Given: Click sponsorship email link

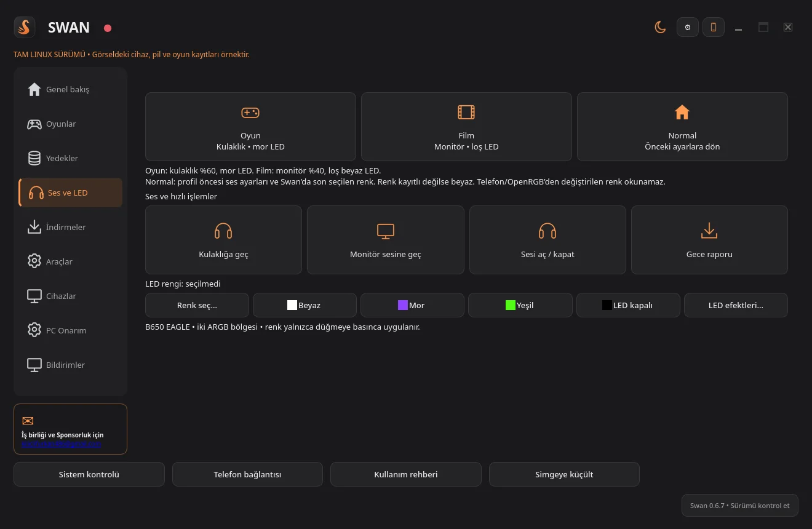Looking at the screenshot, I should 62,443.
